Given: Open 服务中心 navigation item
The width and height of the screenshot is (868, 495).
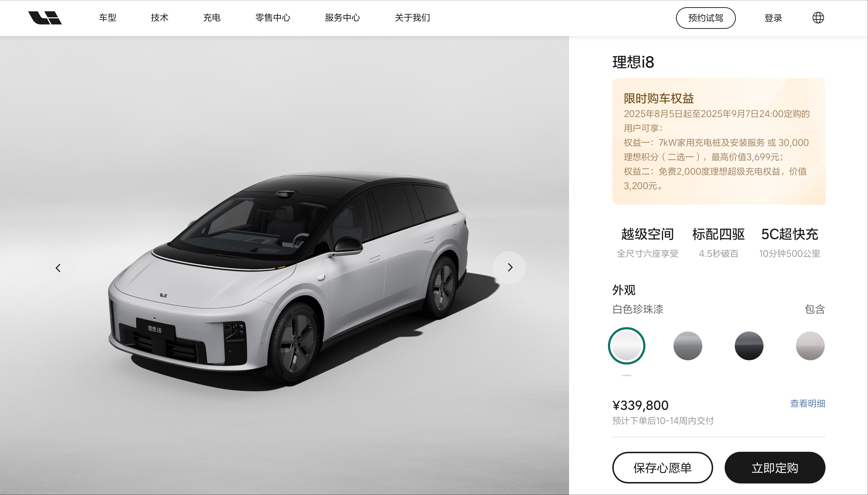Looking at the screenshot, I should point(343,18).
